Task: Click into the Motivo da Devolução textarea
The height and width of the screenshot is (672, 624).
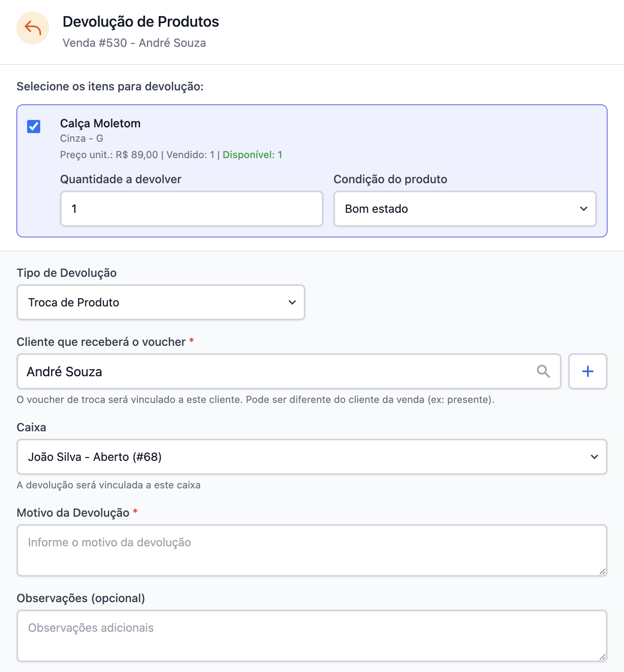Action: [x=312, y=550]
